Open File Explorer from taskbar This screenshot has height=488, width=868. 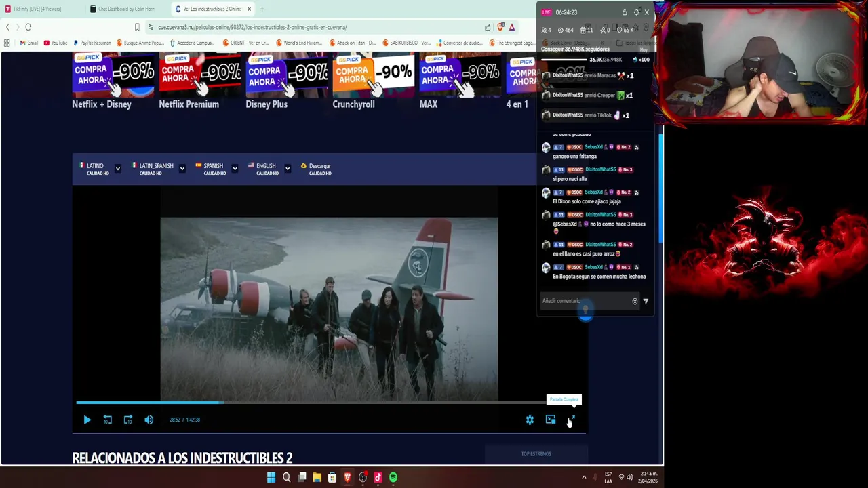point(317,477)
